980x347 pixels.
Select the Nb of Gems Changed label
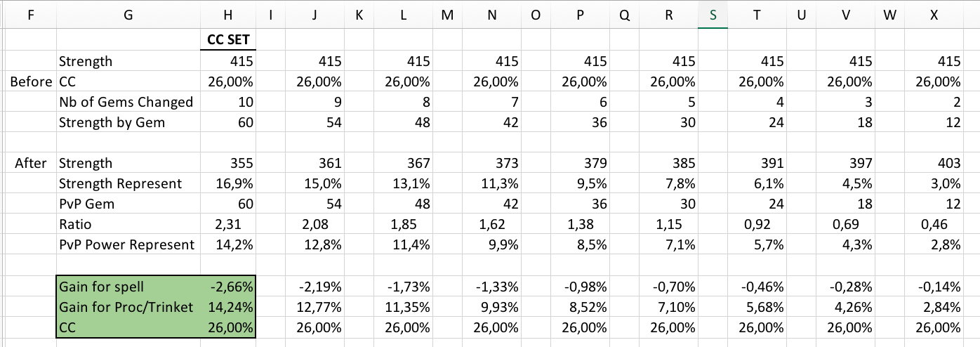coord(126,102)
